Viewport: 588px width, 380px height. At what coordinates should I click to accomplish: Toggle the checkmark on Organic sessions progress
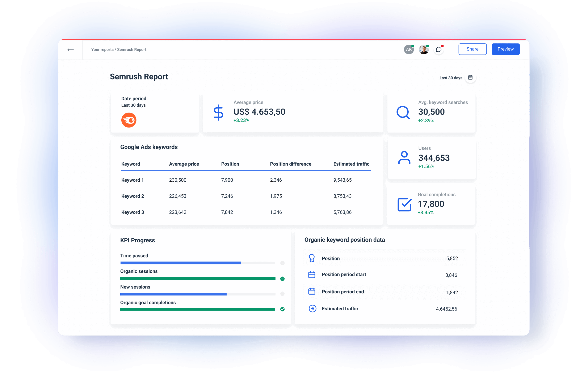point(282,278)
